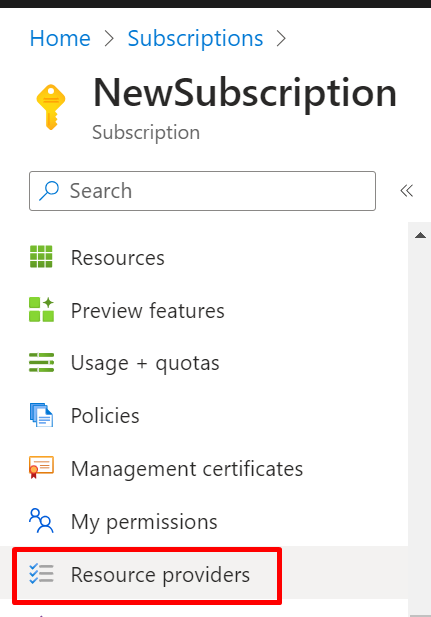Image resolution: width=431 pixels, height=617 pixels.
Task: Click the search magnifier icon
Action: (49, 191)
